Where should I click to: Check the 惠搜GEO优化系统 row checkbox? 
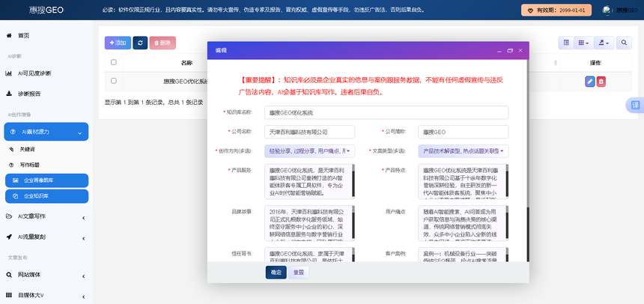(114, 81)
